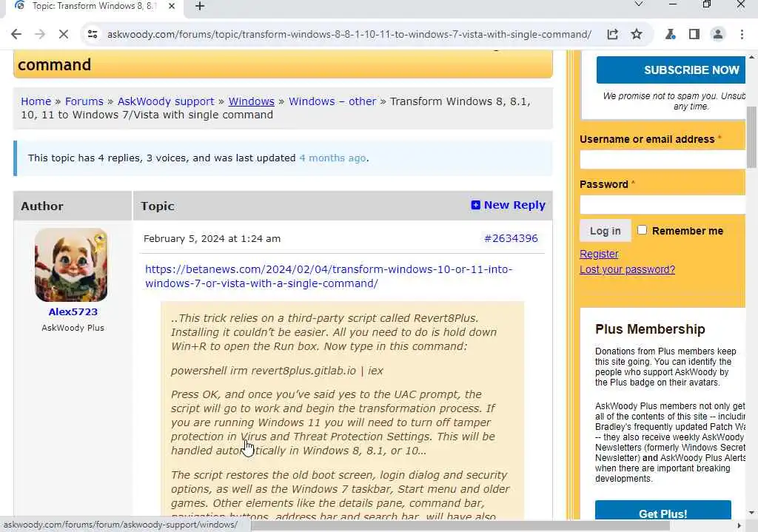758x532 pixels.
Task: Focus the Password field
Action: (663, 204)
